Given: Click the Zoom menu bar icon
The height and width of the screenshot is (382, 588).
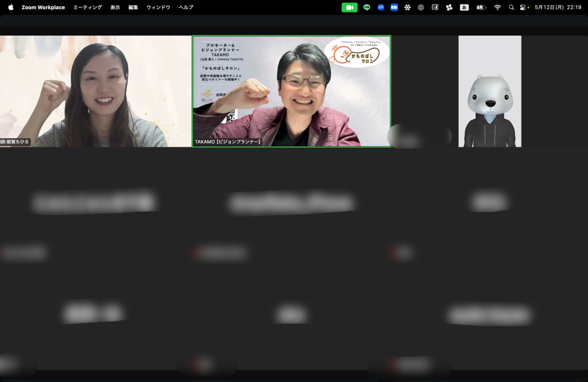Looking at the screenshot, I should point(381,7).
